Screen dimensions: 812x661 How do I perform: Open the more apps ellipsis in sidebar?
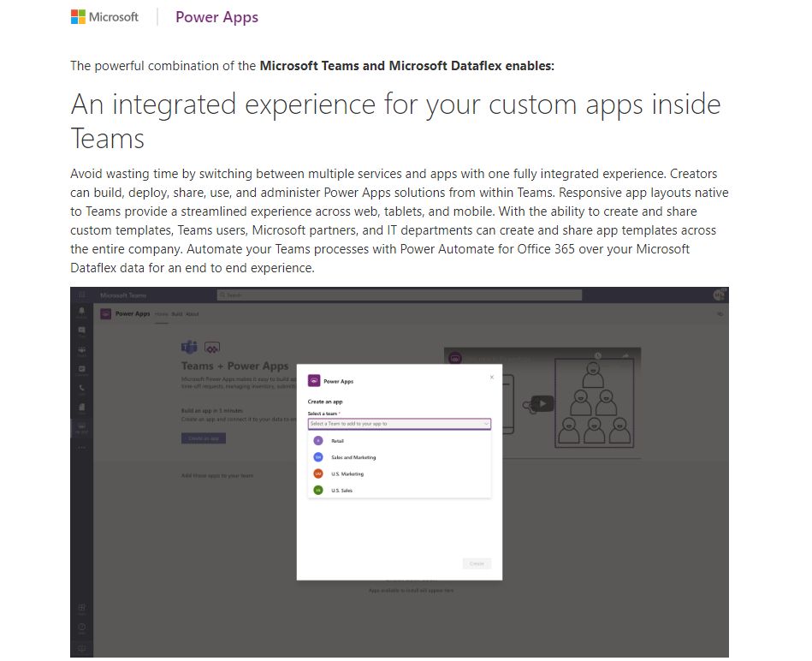(x=82, y=447)
